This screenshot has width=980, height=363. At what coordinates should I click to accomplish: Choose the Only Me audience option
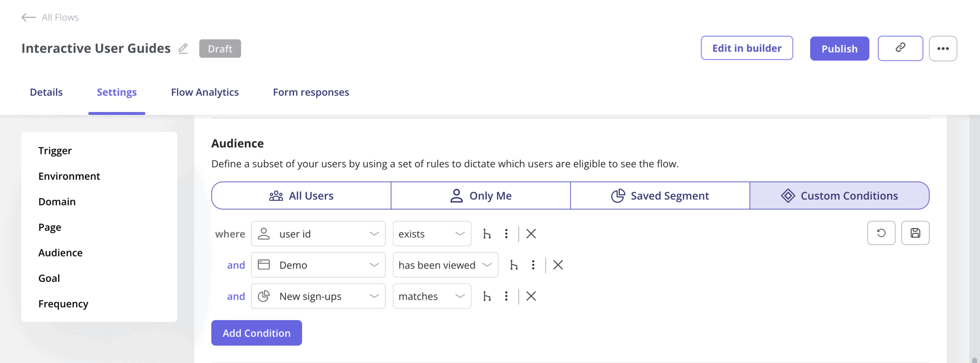481,196
